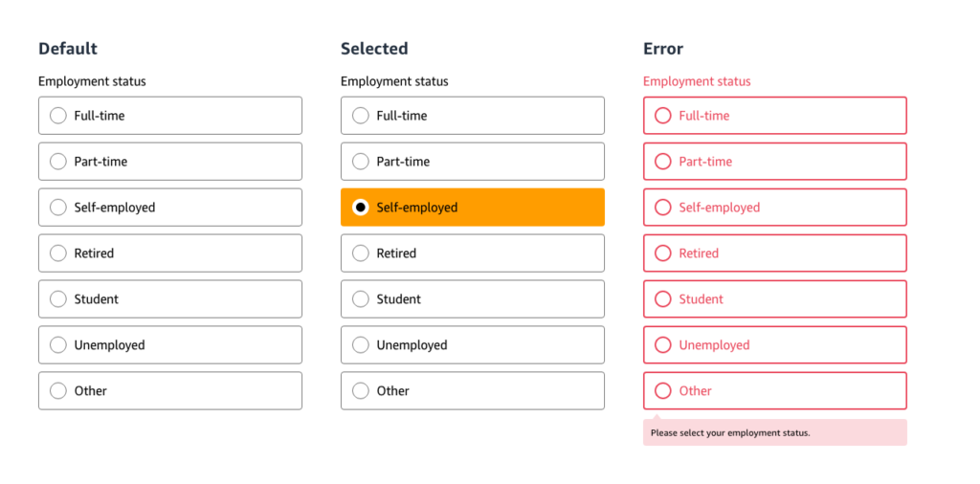This screenshot has width=980, height=484.
Task: Choose red Part-time radio under Error
Action: [x=663, y=162]
